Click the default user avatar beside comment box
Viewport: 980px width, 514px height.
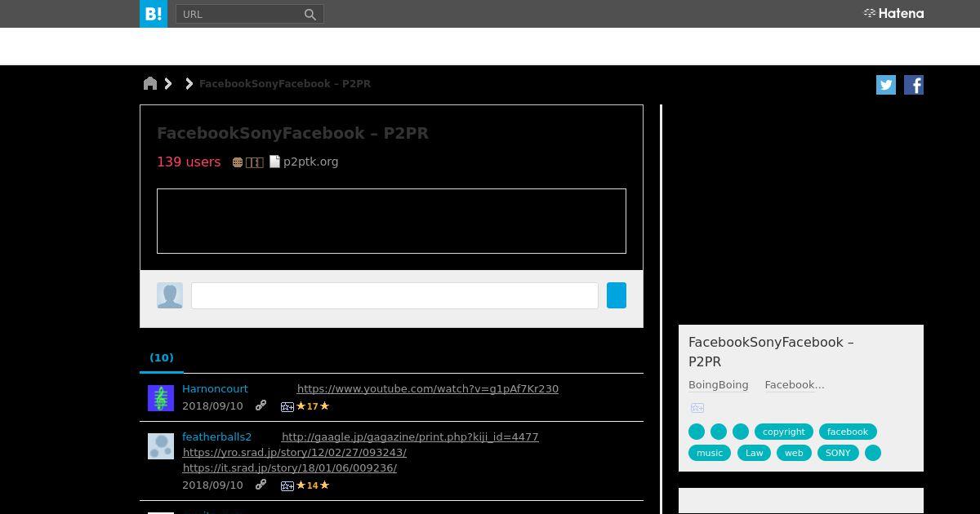[x=170, y=295]
